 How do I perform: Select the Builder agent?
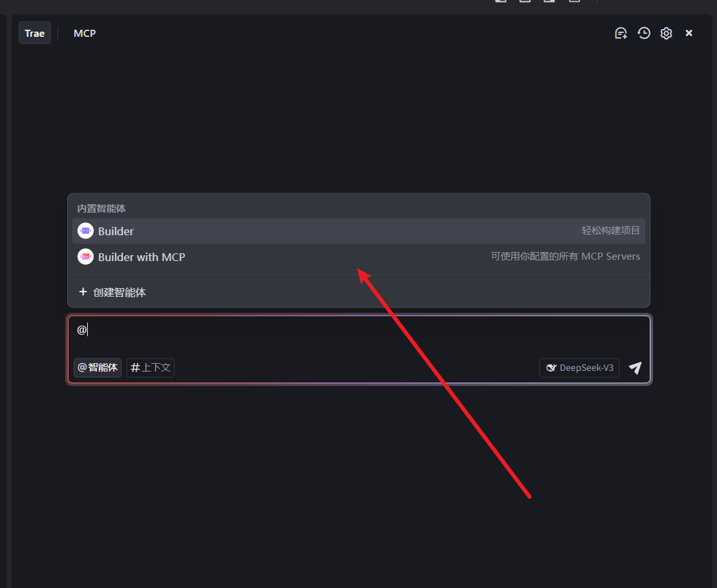[x=358, y=231]
